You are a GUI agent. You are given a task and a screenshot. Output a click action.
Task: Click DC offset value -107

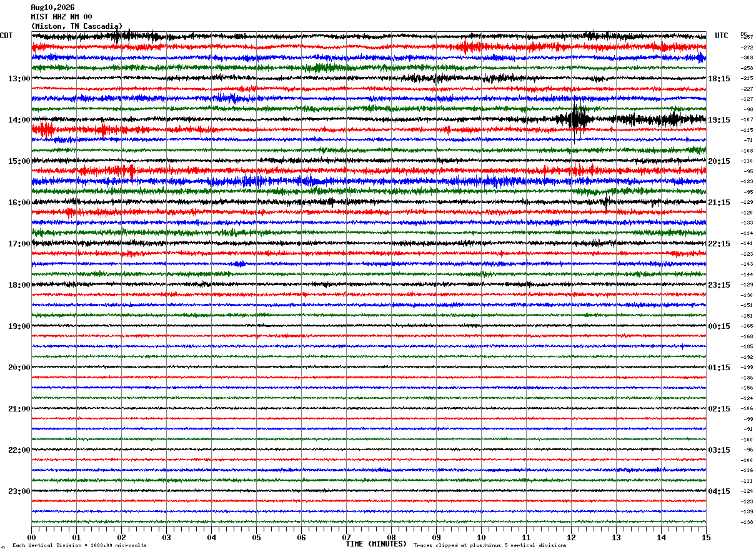point(747,119)
